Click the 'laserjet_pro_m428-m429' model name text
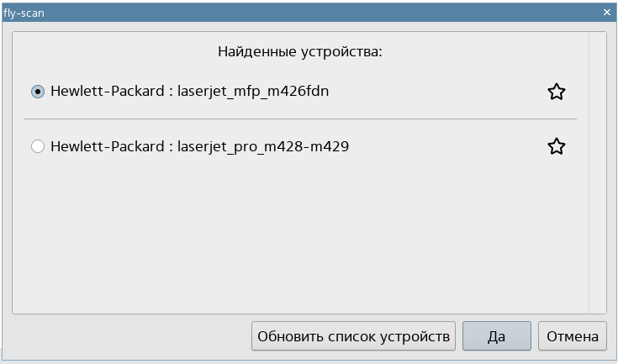Screen dimensions: 618x364 263,147
